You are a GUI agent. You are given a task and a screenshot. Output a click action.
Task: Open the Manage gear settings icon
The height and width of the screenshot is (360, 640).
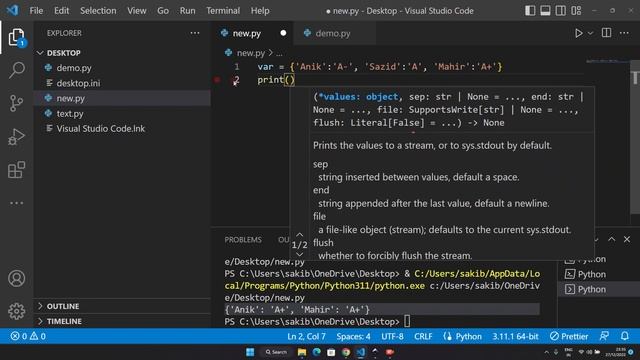point(16,311)
